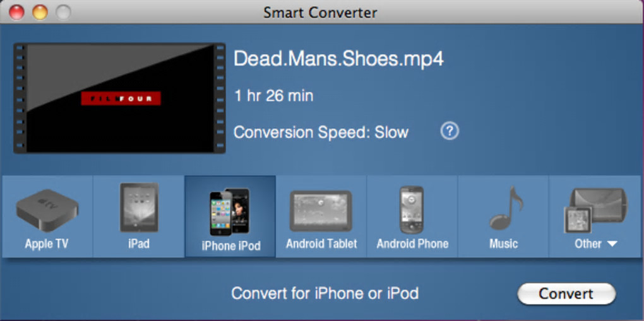Choose the iPad conversion preset

(138, 217)
